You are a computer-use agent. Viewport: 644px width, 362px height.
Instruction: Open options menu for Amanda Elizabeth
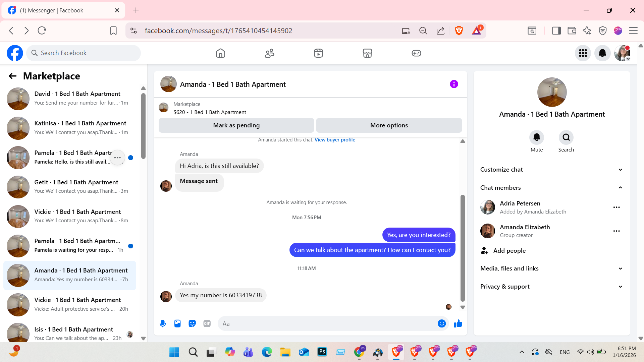(x=616, y=231)
